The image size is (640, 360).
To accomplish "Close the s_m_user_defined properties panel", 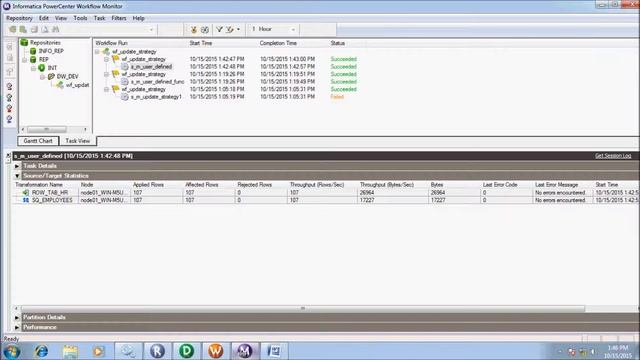I will [8, 156].
